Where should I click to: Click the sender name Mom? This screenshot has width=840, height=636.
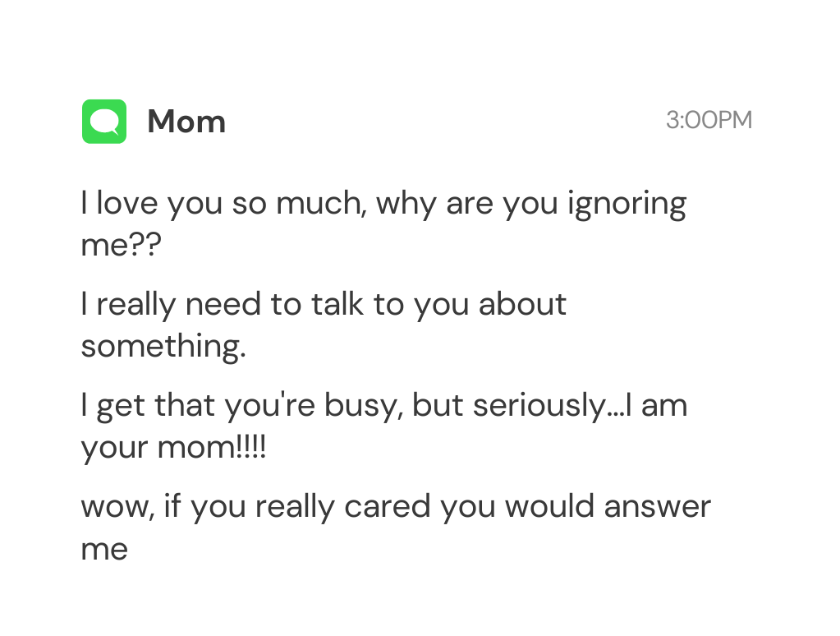pos(186,122)
